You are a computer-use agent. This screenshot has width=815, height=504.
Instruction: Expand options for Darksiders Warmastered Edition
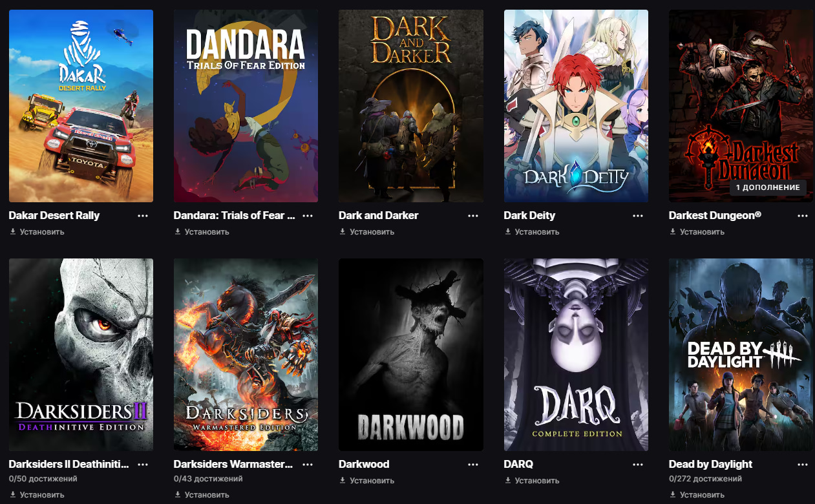(308, 465)
